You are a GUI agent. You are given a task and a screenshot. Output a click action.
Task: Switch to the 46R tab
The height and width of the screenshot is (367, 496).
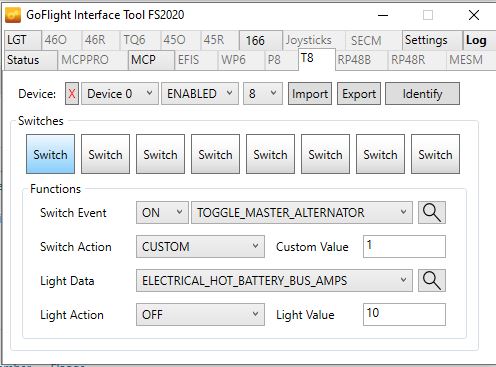click(x=100, y=40)
